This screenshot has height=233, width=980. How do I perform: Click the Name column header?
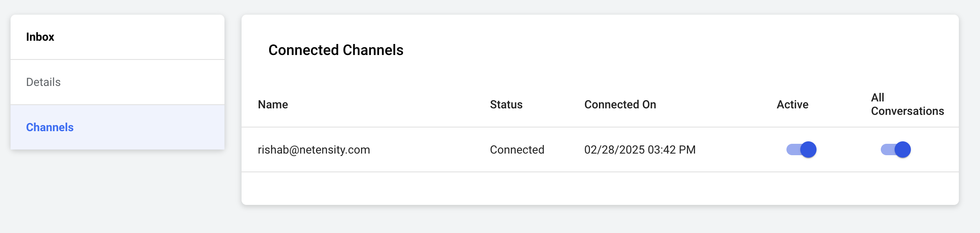click(x=273, y=105)
